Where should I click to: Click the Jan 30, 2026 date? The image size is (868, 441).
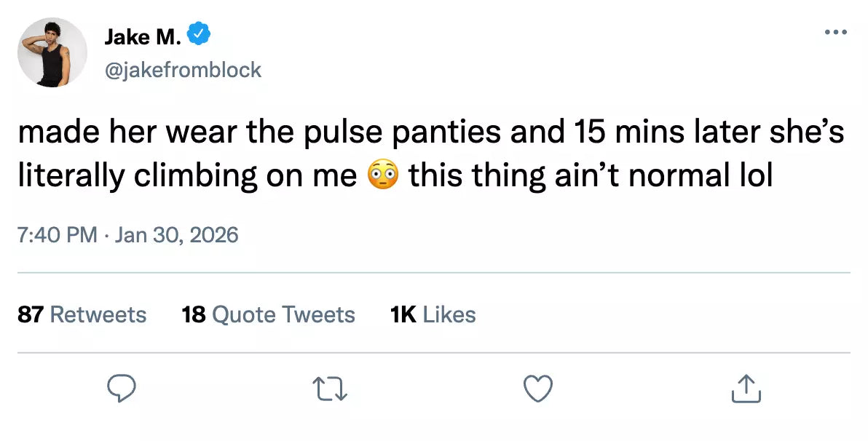[x=177, y=235]
